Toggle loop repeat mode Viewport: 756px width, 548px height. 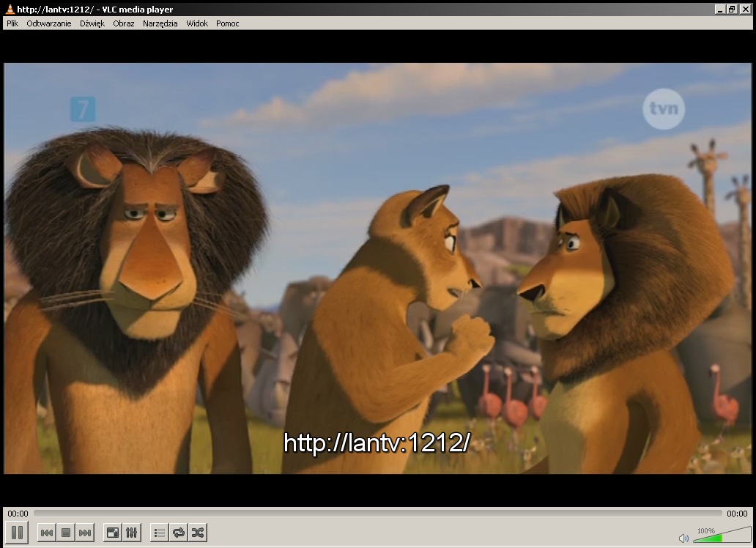[x=179, y=533]
